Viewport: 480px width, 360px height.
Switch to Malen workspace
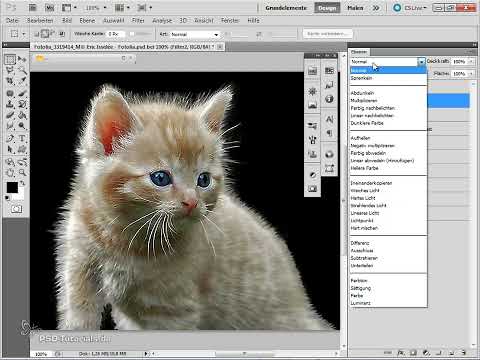(355, 8)
